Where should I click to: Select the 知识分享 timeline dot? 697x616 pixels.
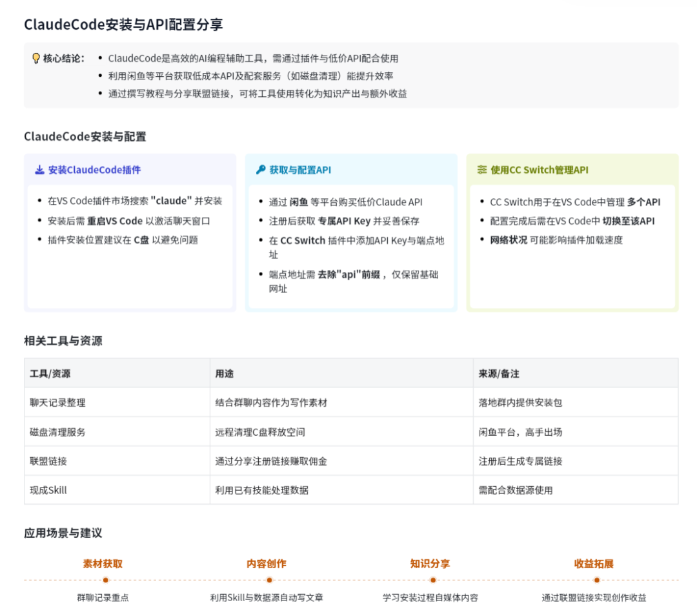[x=433, y=580]
